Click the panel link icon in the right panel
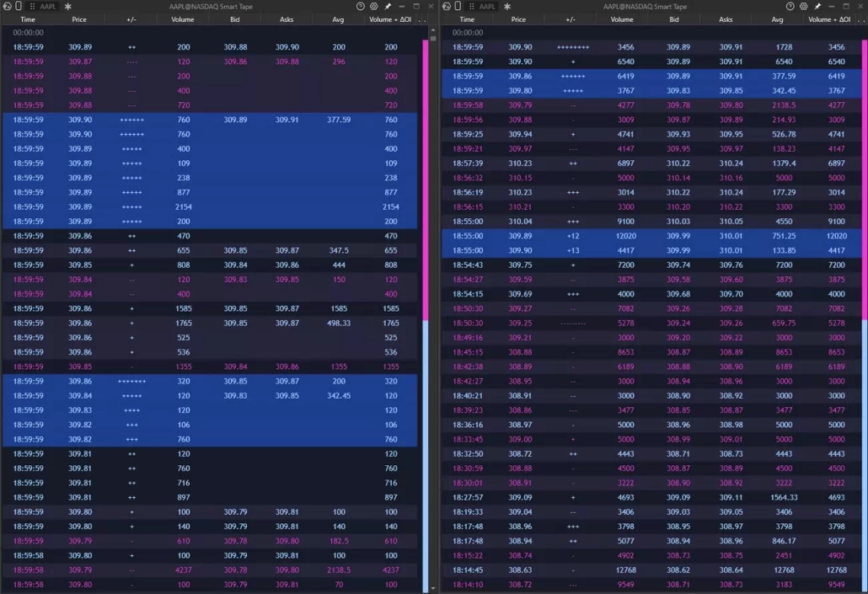The height and width of the screenshot is (594, 868). (x=458, y=6)
